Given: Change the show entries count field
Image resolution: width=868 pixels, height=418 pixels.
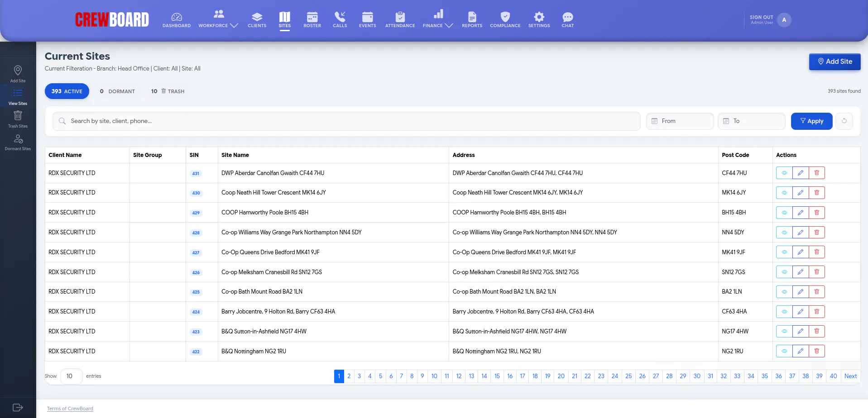Looking at the screenshot, I should click(71, 376).
